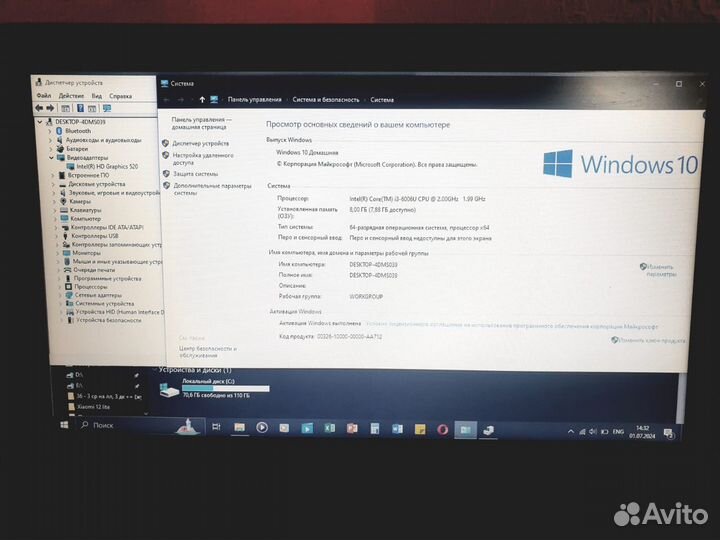Click the battery icon in system tray
Screen dimensions: 720x540
(x=605, y=432)
